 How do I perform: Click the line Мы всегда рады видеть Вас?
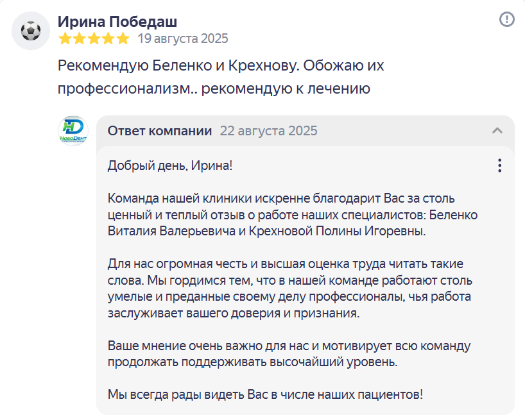265,394
